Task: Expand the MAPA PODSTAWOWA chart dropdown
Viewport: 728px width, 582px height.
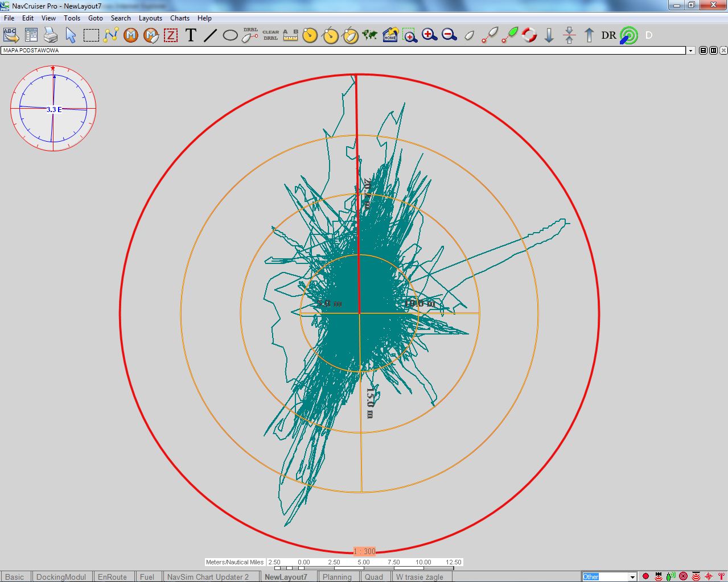Action: 691,51
